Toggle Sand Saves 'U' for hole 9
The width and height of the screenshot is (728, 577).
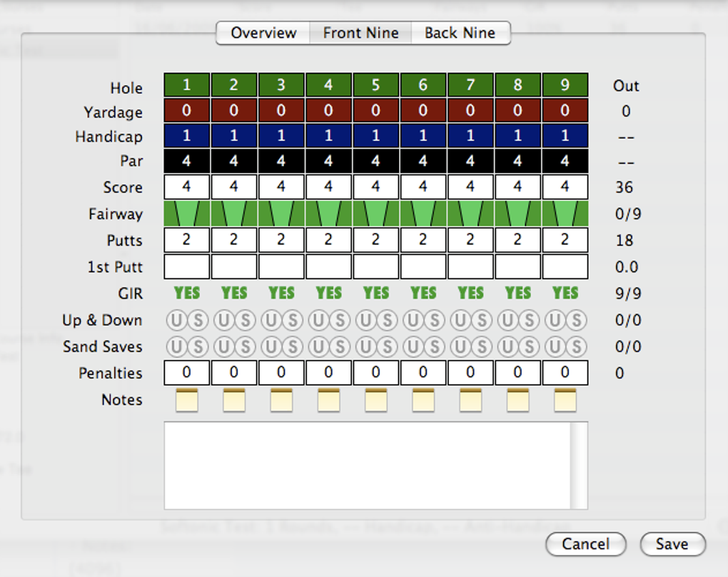coord(555,346)
